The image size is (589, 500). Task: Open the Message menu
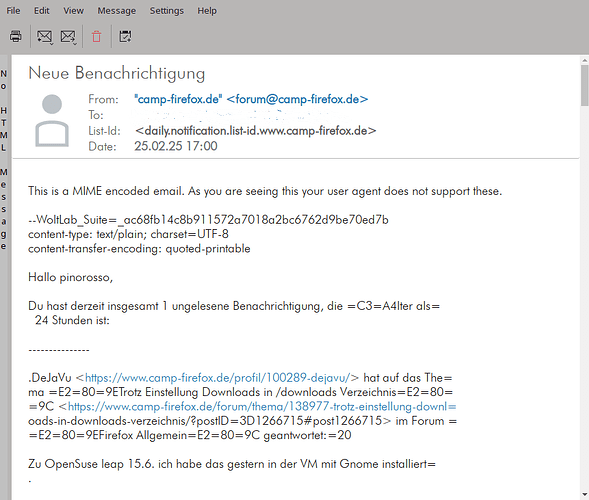click(x=116, y=11)
